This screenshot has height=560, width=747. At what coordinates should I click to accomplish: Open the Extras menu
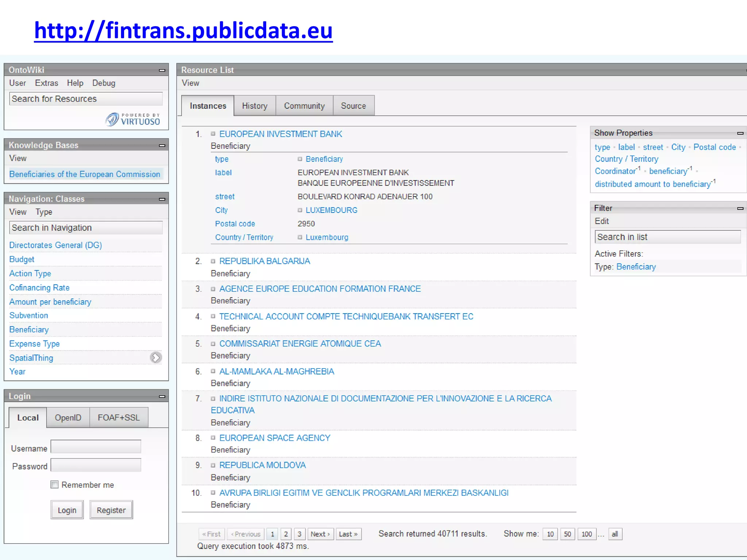point(46,83)
